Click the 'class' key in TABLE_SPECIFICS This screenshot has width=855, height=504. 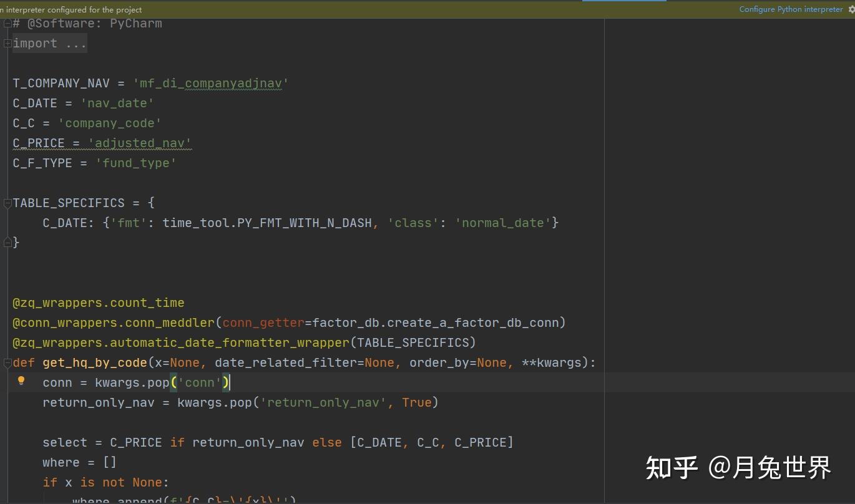point(413,223)
